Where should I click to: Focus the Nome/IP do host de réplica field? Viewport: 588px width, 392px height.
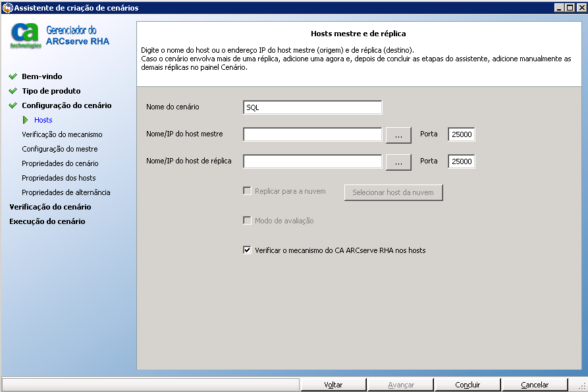pyautogui.click(x=312, y=161)
